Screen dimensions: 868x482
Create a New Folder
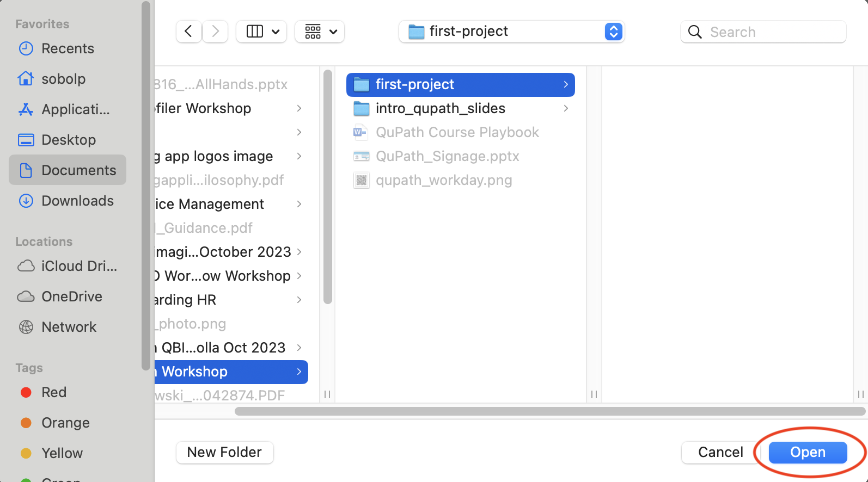[224, 452]
